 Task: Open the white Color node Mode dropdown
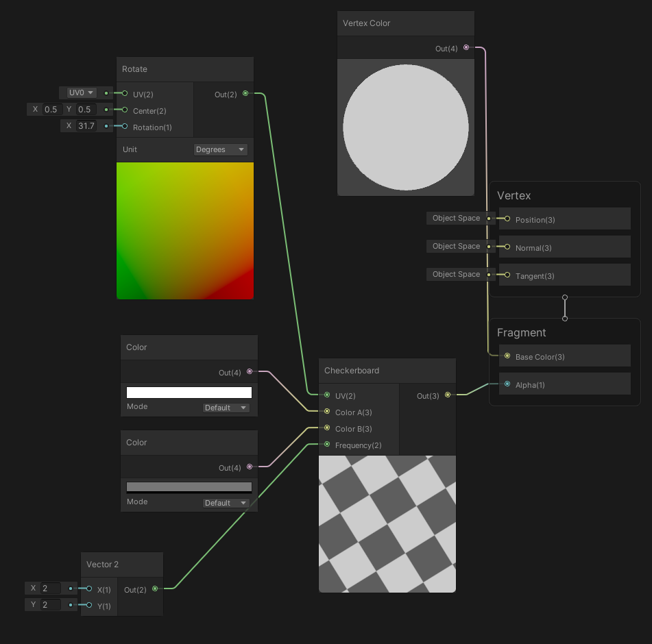(x=226, y=408)
